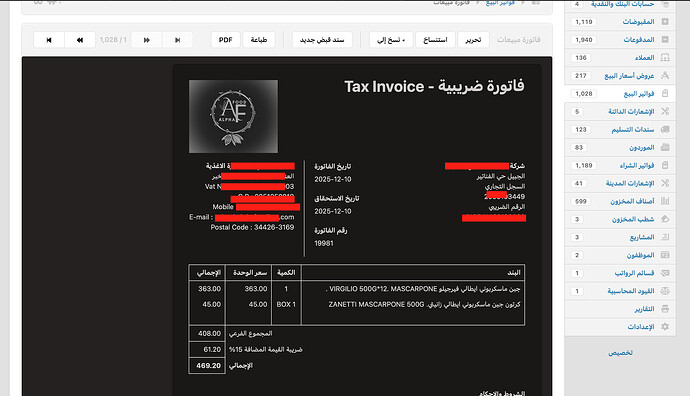Click the استنساخ clone button
Image resolution: width=690 pixels, height=396 pixels.
click(x=435, y=40)
